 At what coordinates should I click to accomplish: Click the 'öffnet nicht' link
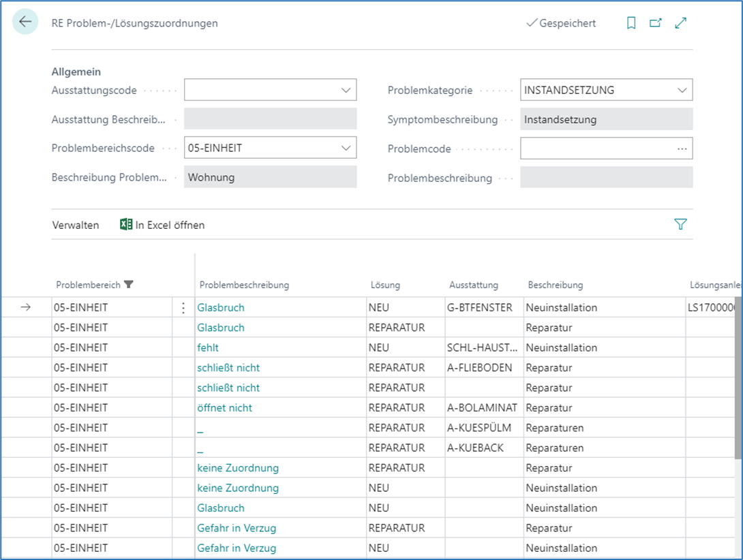click(x=225, y=408)
